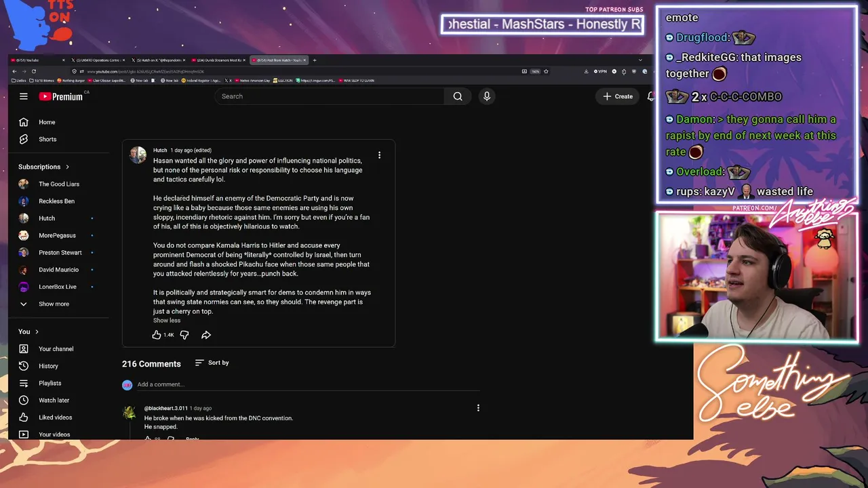Click the VPN toolbar button
Image resolution: width=868 pixels, height=488 pixels.
pyautogui.click(x=600, y=71)
